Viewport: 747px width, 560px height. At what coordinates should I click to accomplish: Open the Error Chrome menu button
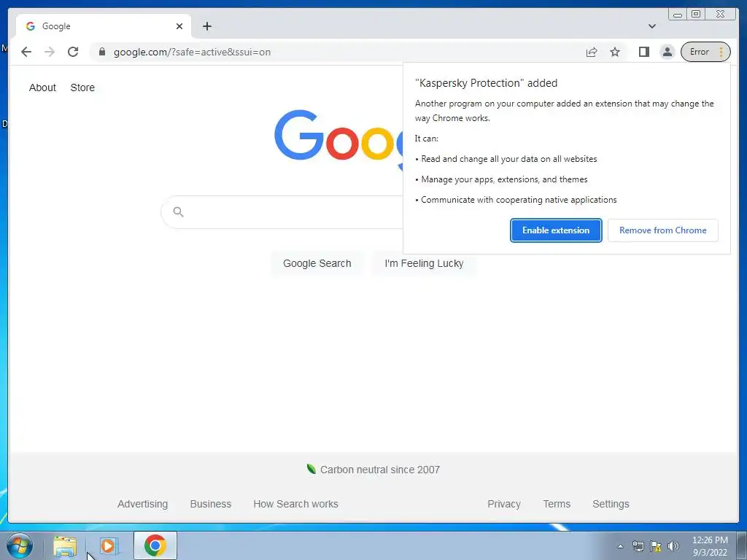pyautogui.click(x=705, y=52)
